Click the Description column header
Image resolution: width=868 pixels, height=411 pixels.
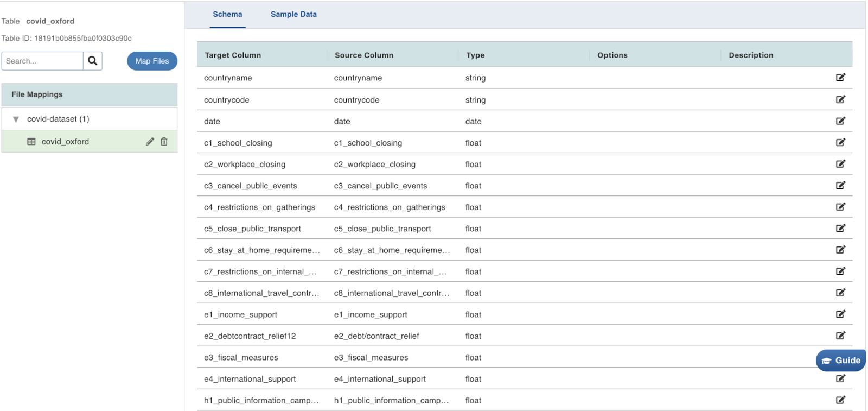[751, 55]
